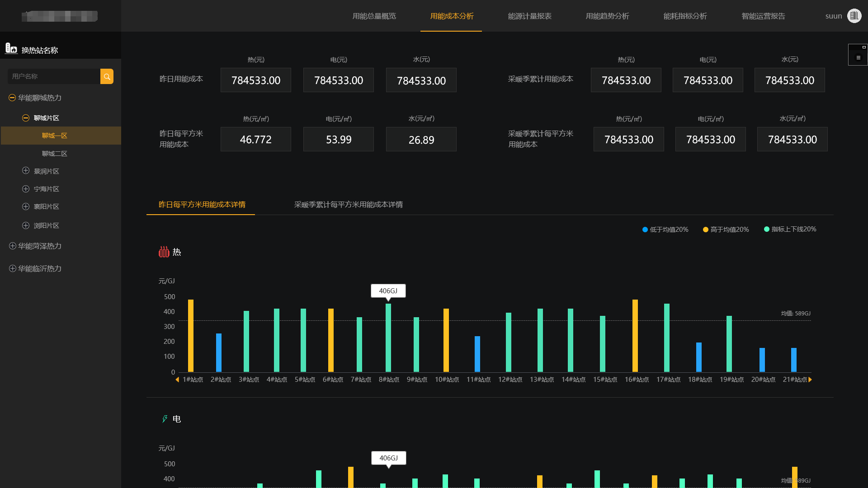This screenshot has width=868, height=488.
Task: Click 53.99 electricity cost value
Action: (339, 139)
